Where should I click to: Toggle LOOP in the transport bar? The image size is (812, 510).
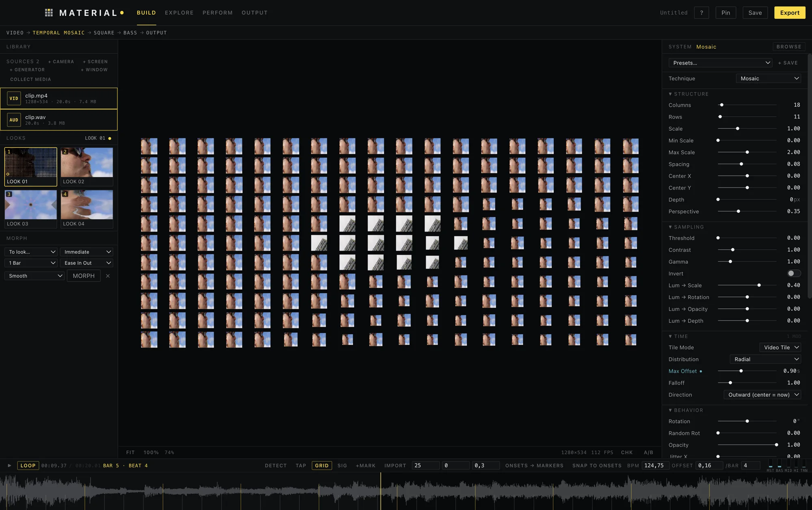pos(28,465)
